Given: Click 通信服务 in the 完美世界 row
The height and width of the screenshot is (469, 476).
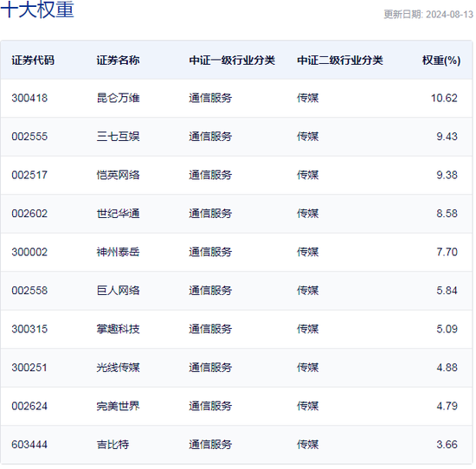Looking at the screenshot, I should coord(210,407).
